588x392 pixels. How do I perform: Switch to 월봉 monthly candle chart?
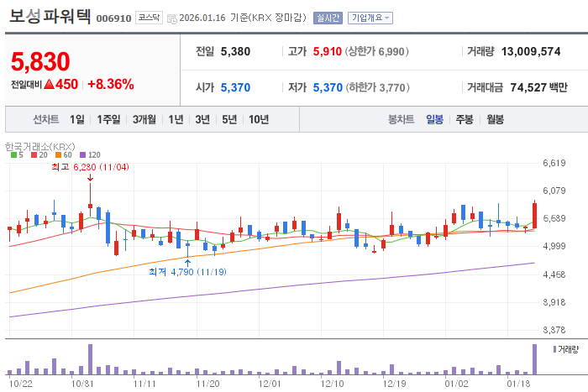(x=495, y=119)
